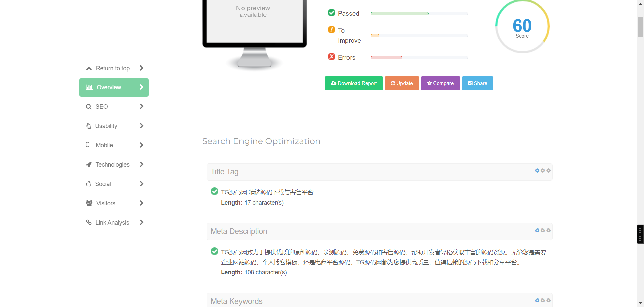Screen dimensions: 644x307
Task: Click gear icons on Meta Keywords panel
Action: (542, 300)
